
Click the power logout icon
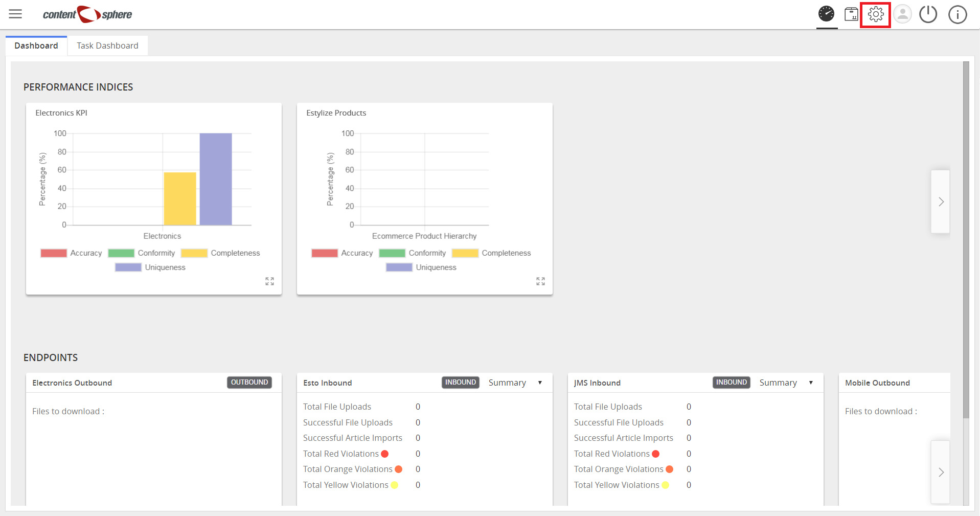[x=928, y=14]
